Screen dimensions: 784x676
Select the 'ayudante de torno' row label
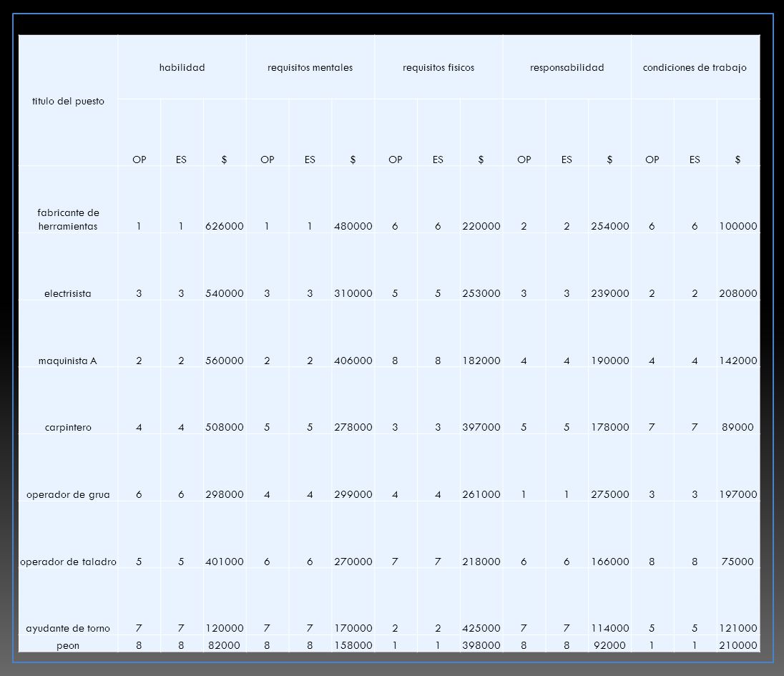(x=68, y=629)
